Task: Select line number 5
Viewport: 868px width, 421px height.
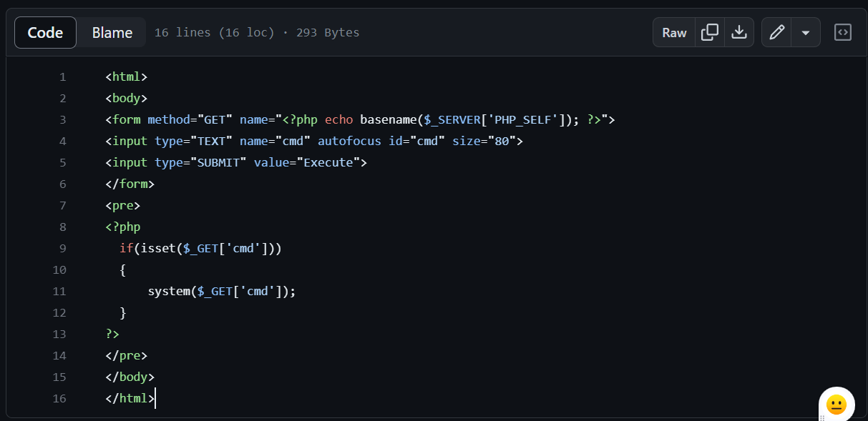Action: click(x=62, y=162)
